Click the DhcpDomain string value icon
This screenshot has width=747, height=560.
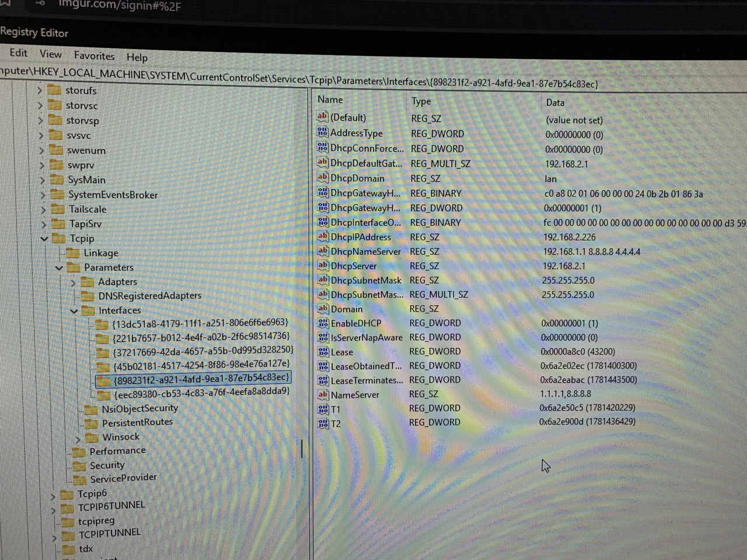[322, 177]
